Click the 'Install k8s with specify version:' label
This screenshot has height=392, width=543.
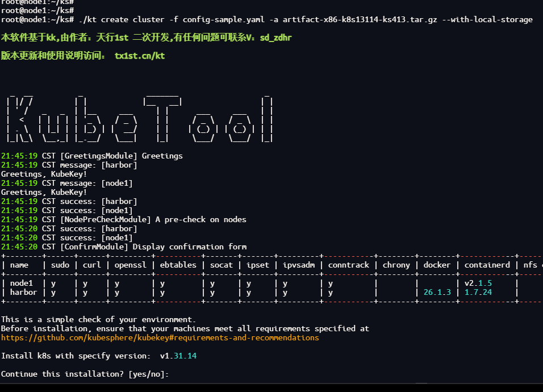tap(76, 356)
